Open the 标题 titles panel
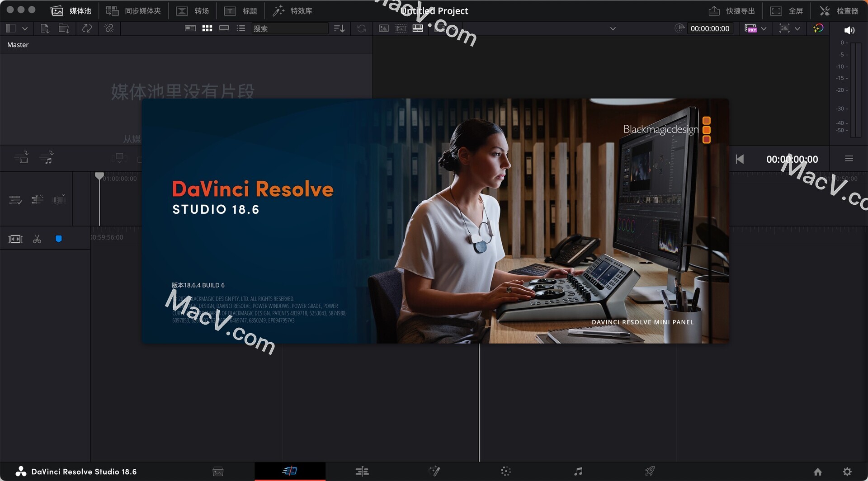868x481 pixels. [241, 10]
